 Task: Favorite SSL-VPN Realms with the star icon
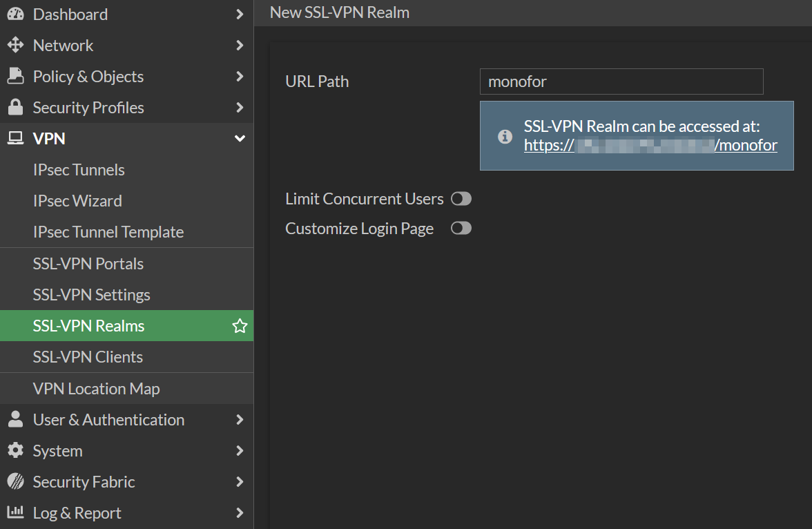click(240, 326)
